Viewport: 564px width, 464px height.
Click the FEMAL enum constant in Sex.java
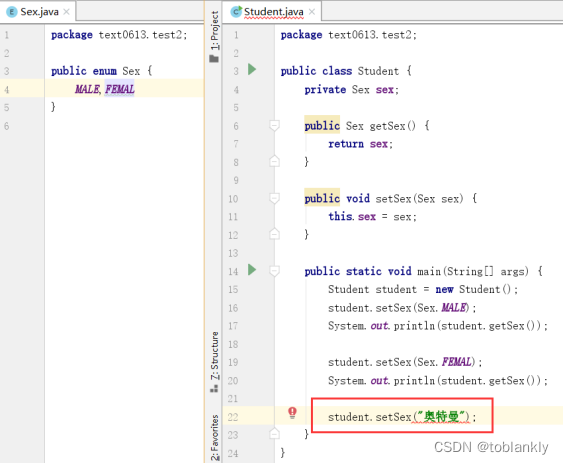(x=119, y=89)
